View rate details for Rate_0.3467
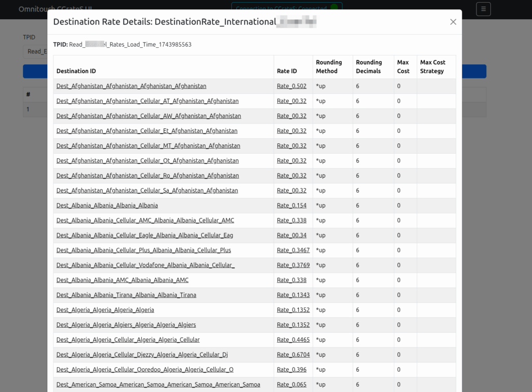Image resolution: width=532 pixels, height=392 pixels. point(293,250)
